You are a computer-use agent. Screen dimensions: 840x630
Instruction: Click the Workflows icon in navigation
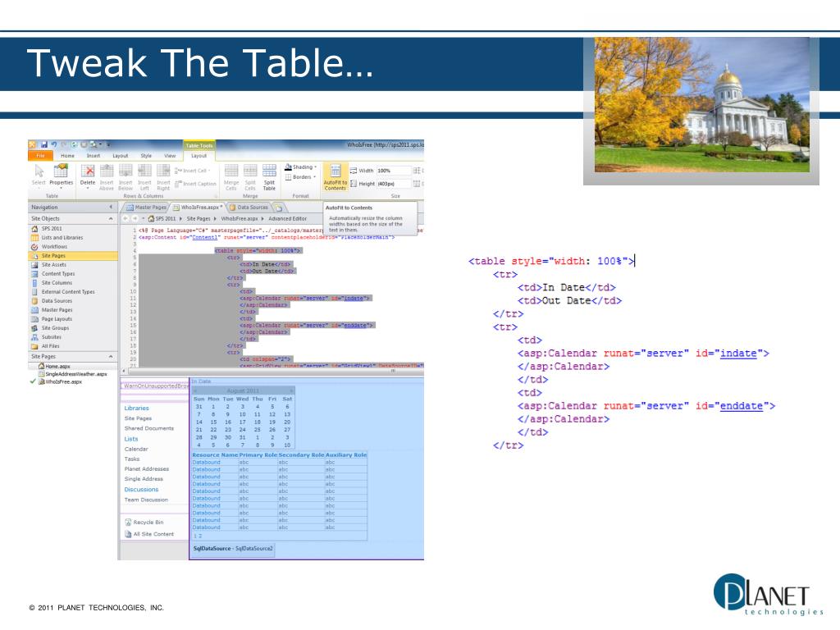(x=34, y=246)
